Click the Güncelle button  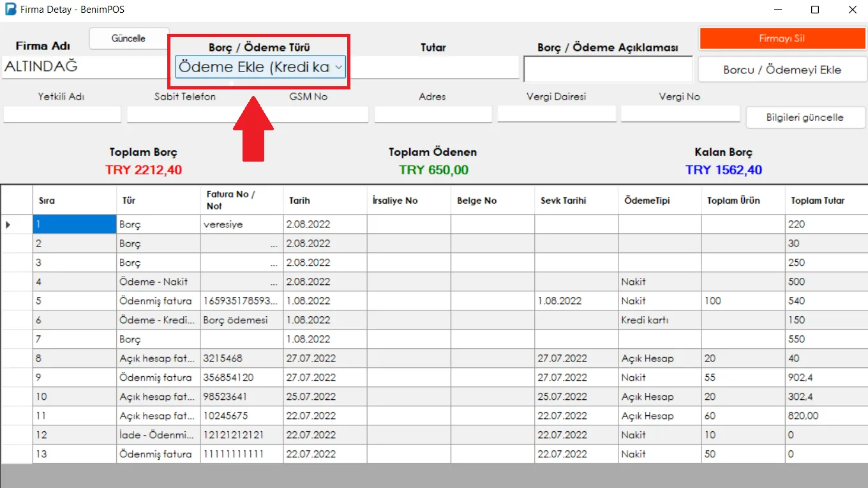click(x=129, y=38)
